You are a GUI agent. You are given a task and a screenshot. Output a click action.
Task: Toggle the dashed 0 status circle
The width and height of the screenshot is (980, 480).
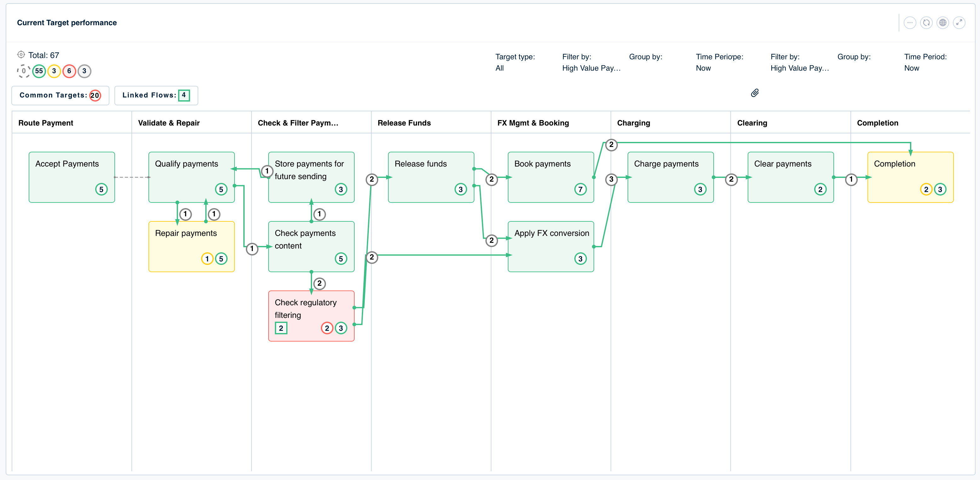click(x=24, y=71)
